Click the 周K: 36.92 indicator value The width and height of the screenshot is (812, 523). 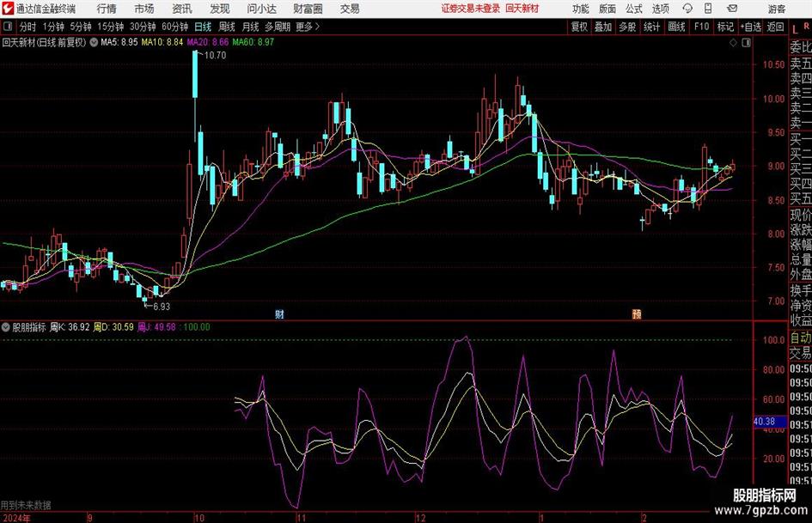(70, 327)
